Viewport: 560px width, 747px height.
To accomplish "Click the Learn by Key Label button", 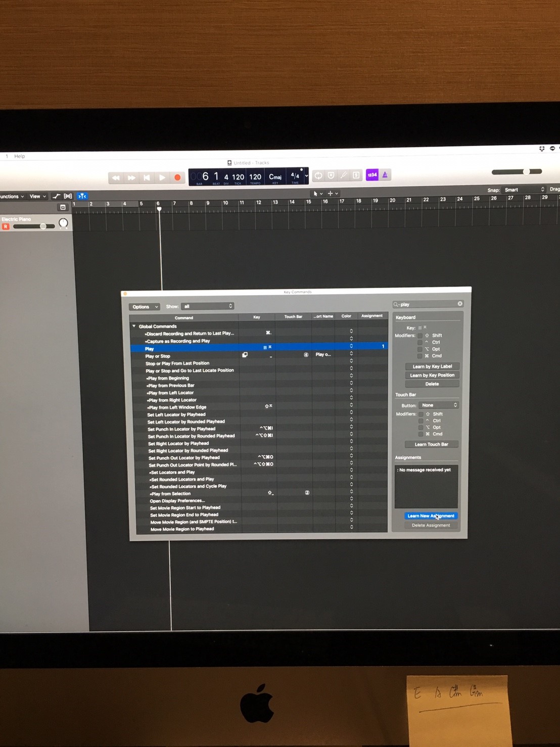I will point(432,366).
